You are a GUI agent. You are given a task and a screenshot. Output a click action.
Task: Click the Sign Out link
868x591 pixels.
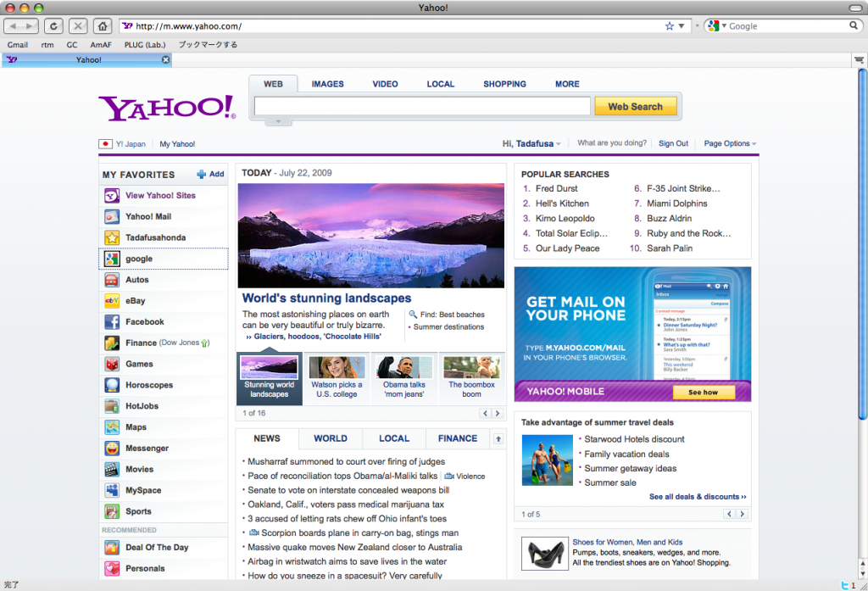click(x=673, y=143)
